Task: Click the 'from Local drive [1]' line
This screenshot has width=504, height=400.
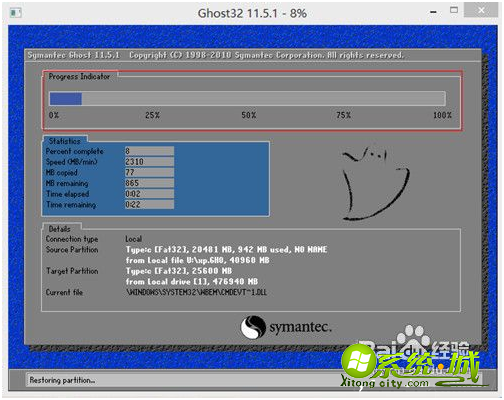Action: (x=192, y=282)
